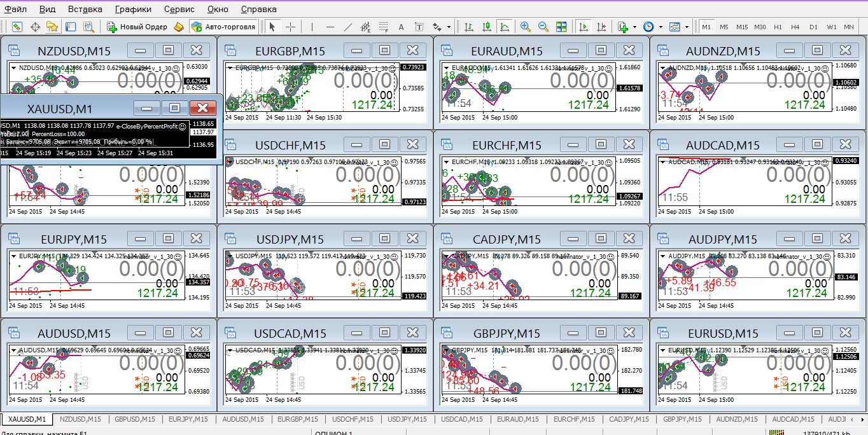Viewport: 868px width, 435px height.
Task: Launch MetaEditor via the book icon
Action: [179, 27]
